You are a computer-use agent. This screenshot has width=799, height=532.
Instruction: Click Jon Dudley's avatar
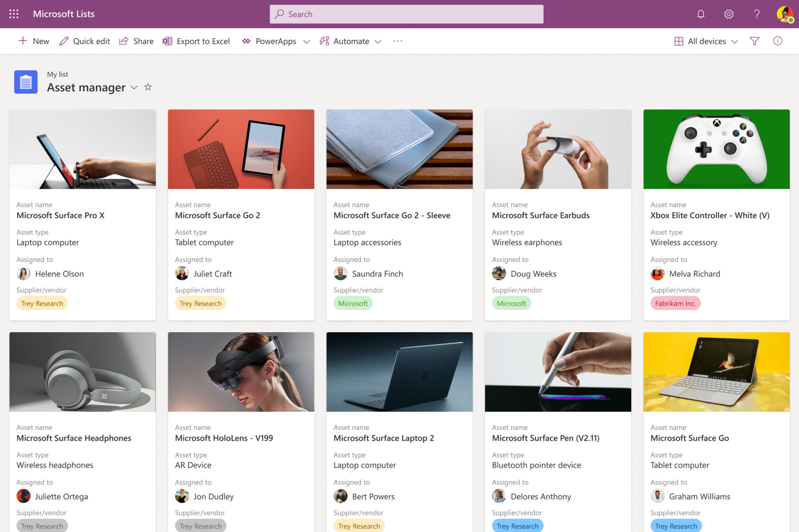(182, 496)
